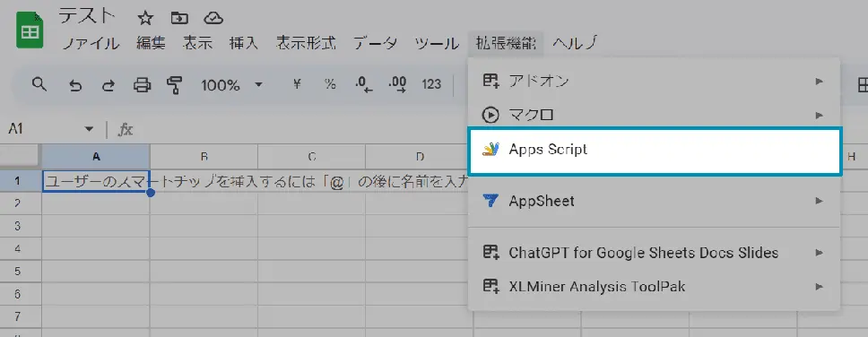Open the A1 name box dropdown arrow

(89, 129)
